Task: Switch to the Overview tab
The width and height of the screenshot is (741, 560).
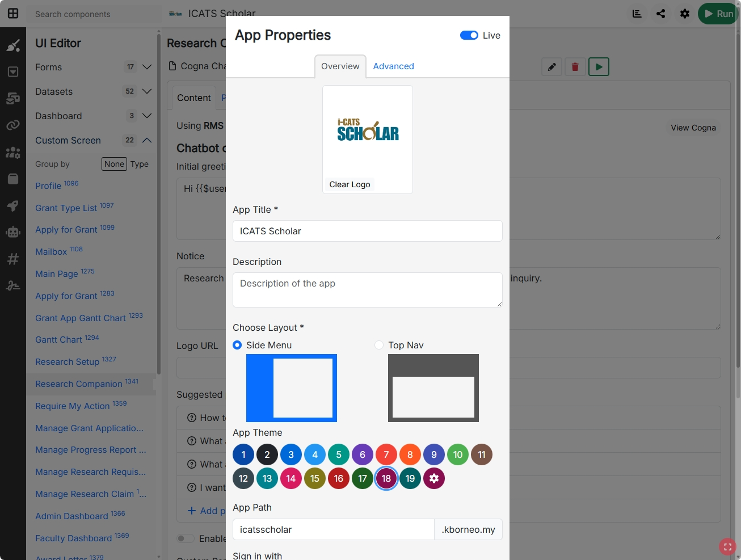Action: (340, 66)
